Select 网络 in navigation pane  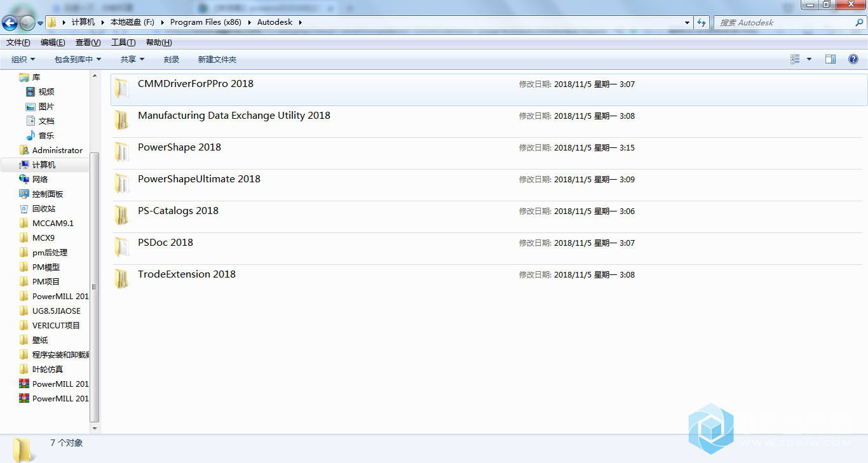click(x=40, y=179)
